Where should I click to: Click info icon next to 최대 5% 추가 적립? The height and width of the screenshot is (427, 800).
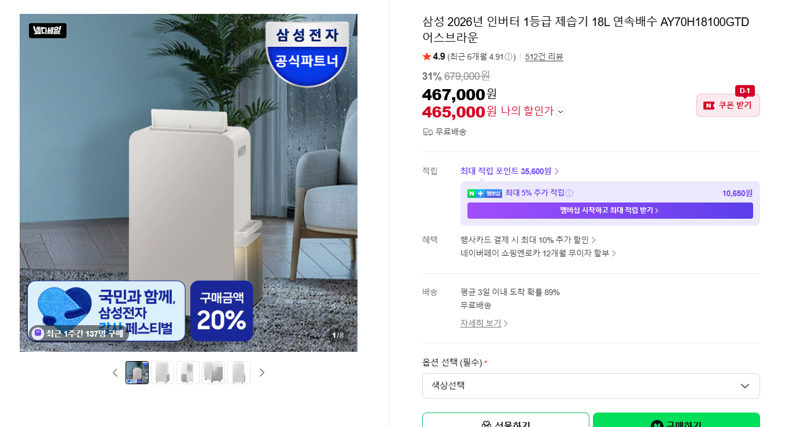point(569,193)
